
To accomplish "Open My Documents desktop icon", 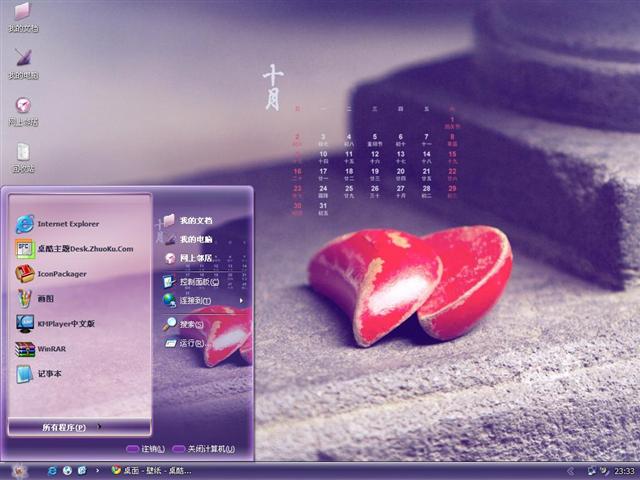I will pos(23,18).
